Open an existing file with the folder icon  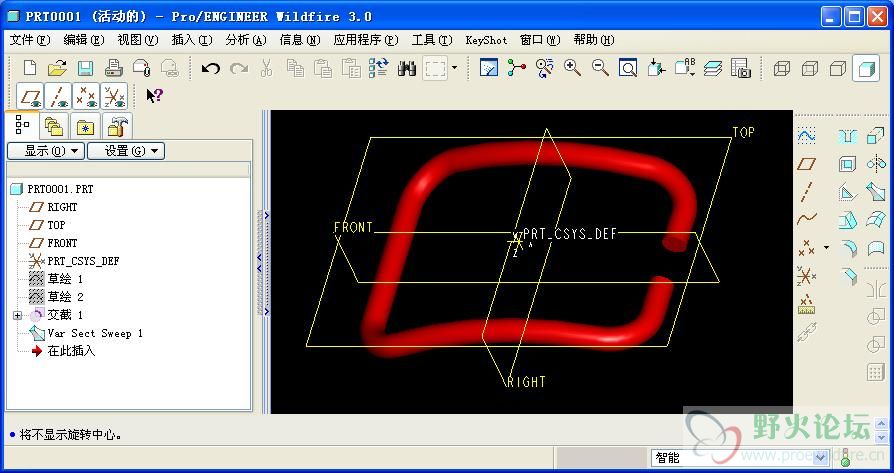pyautogui.click(x=58, y=69)
